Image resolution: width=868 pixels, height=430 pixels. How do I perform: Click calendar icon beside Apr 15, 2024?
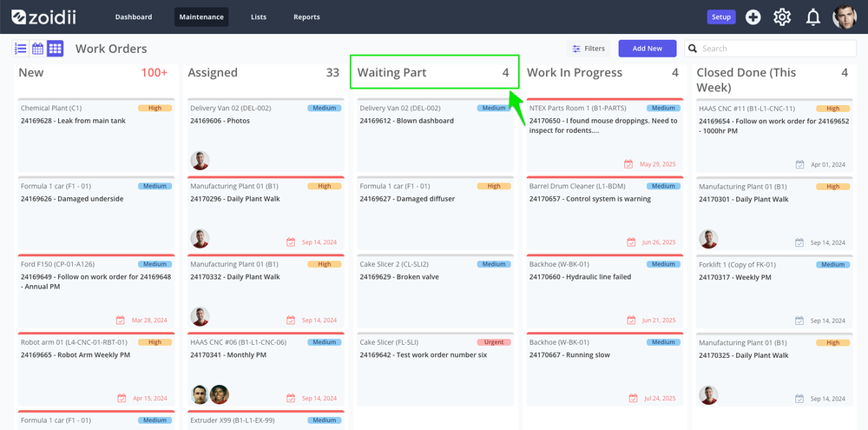(x=122, y=398)
